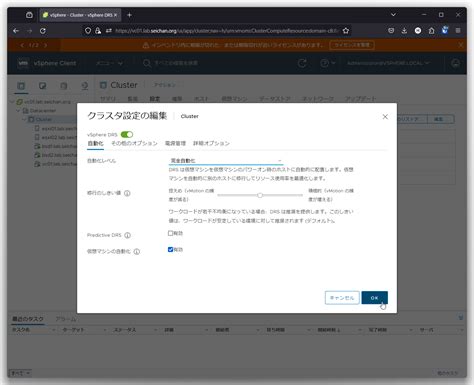Click the URL address field
This screenshot has width=474, height=385.
pos(227,31)
